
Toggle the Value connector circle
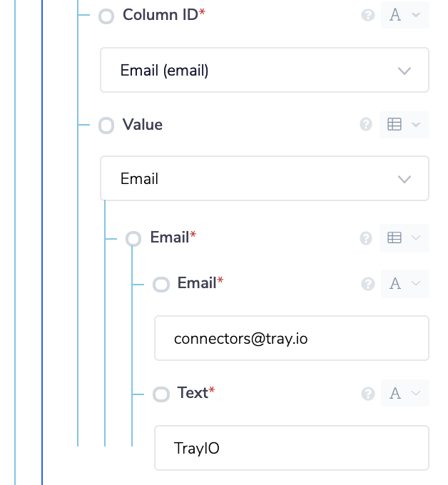pos(106,126)
